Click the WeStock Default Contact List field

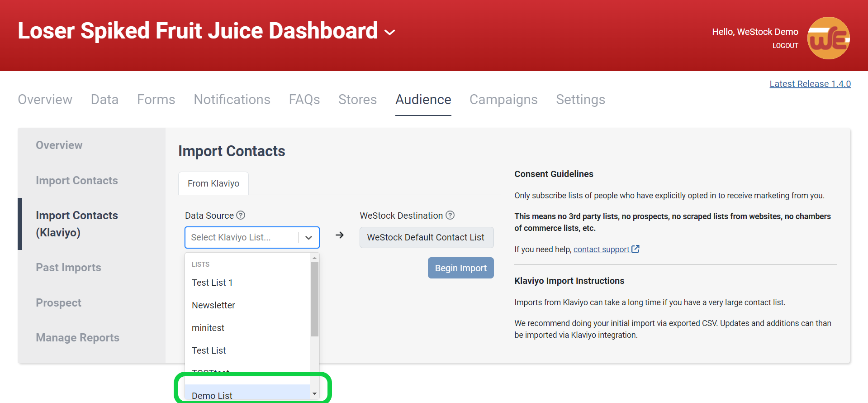coord(427,237)
